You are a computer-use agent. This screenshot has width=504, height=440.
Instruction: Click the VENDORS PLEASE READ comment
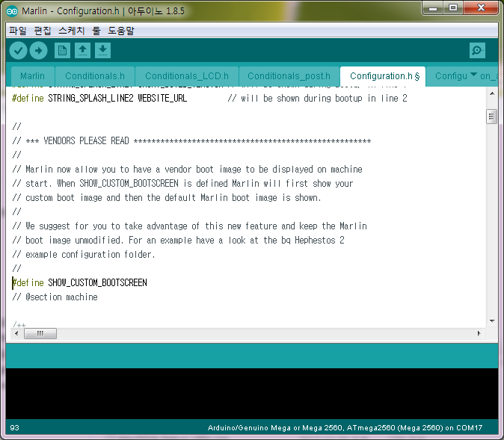click(x=191, y=141)
